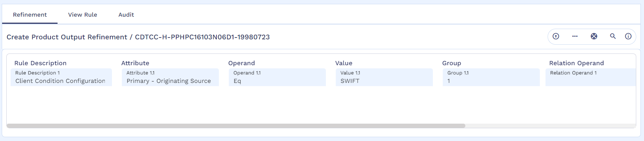Click the Relation Operand column header
This screenshot has width=644, height=141.
(577, 63)
